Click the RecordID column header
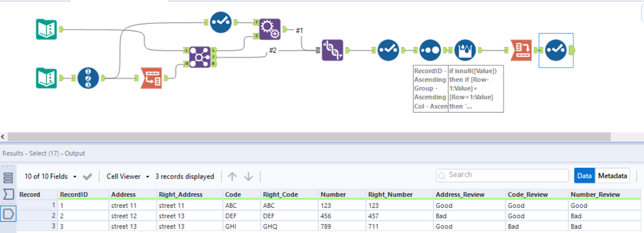Image resolution: width=644 pixels, height=233 pixels. (83, 194)
